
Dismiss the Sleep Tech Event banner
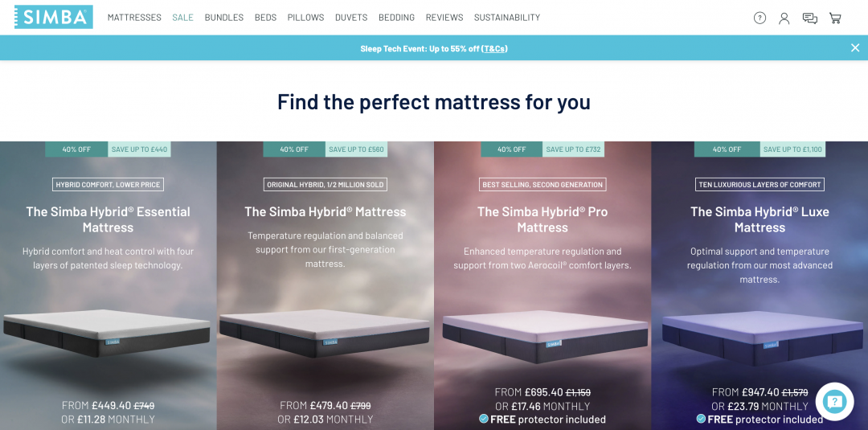point(854,48)
